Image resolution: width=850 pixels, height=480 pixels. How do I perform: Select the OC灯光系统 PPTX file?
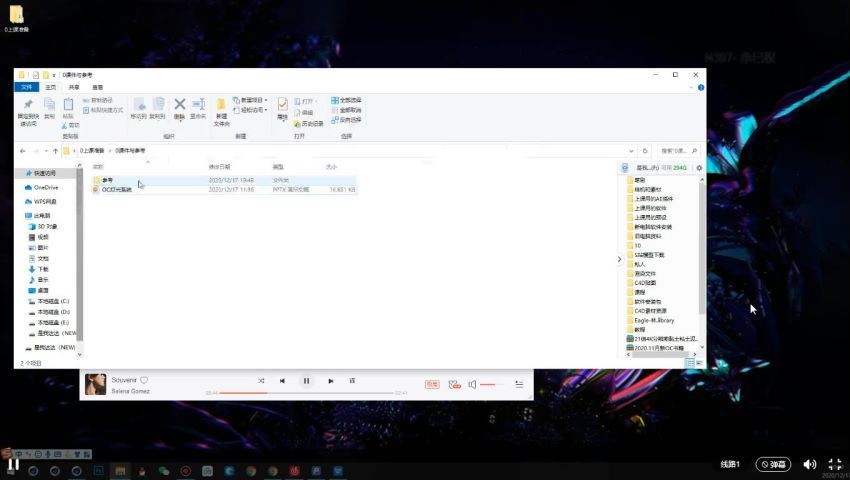point(224,190)
